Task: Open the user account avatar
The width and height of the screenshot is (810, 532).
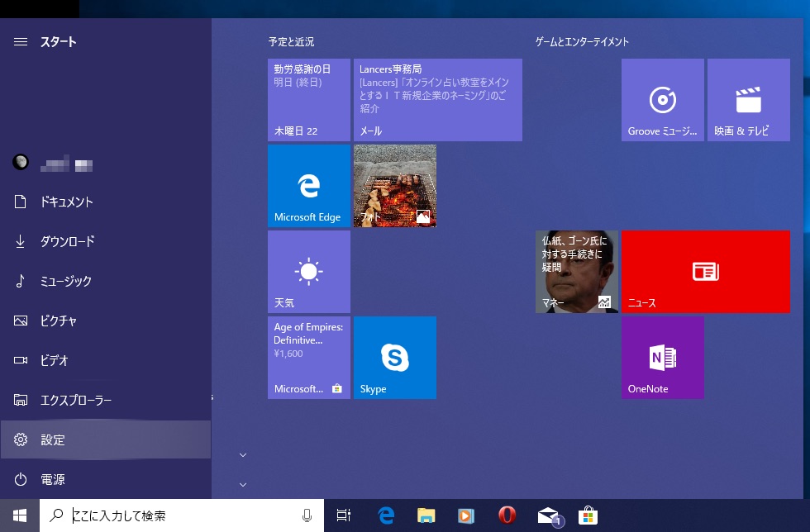Action: 21,162
